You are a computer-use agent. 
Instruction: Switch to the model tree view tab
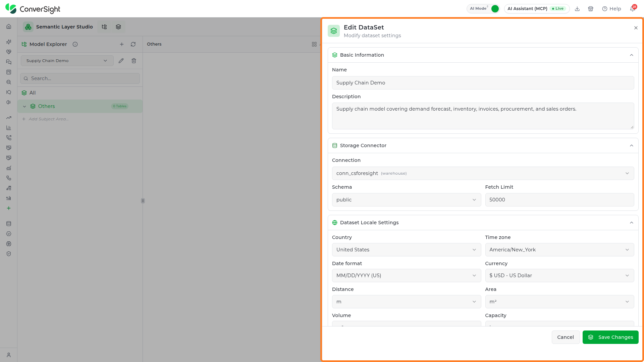coord(104,27)
